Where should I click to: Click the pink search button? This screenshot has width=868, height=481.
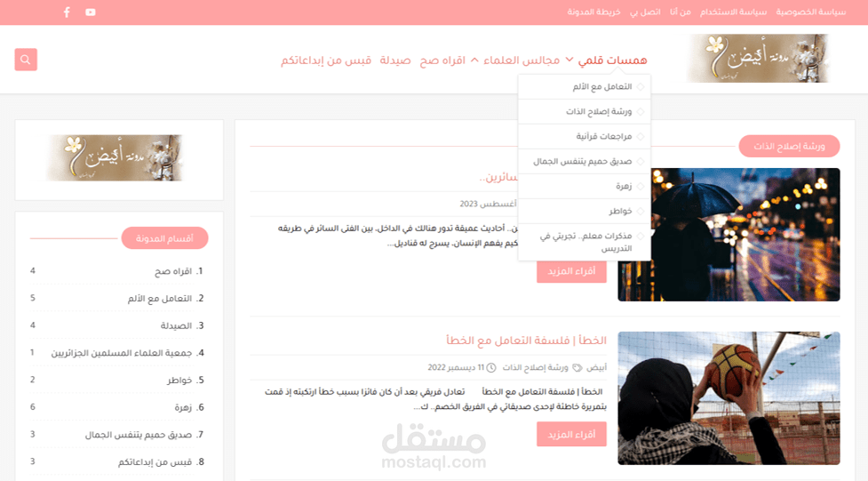[x=26, y=60]
